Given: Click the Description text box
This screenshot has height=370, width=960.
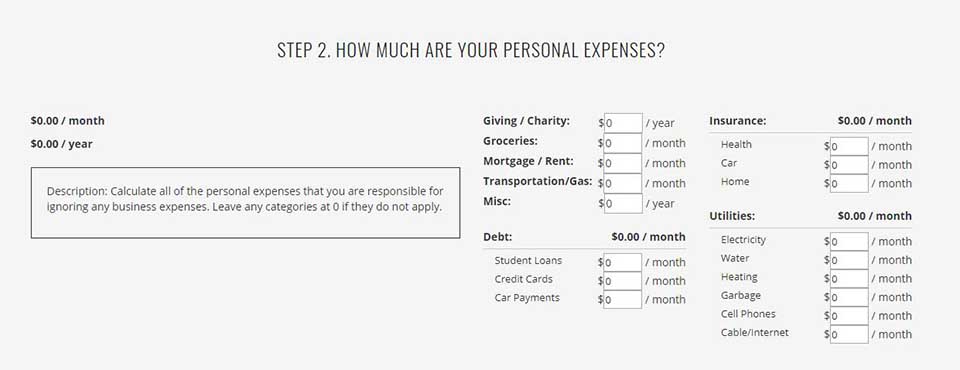Looking at the screenshot, I should [x=246, y=203].
